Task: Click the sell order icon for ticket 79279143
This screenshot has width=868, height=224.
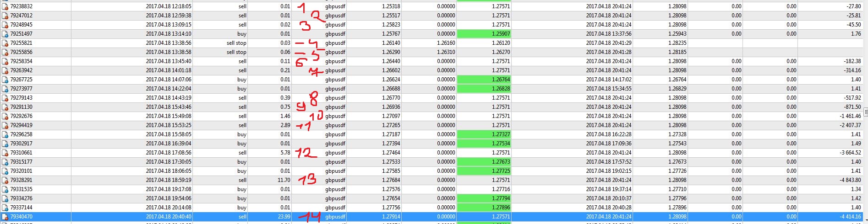Action: pos(5,98)
